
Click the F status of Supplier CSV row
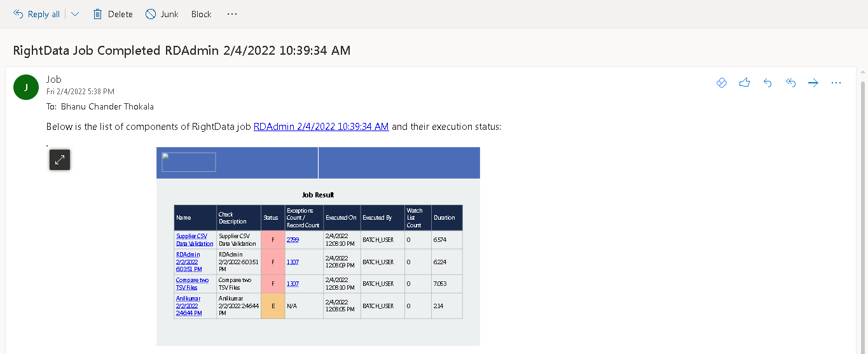point(272,240)
